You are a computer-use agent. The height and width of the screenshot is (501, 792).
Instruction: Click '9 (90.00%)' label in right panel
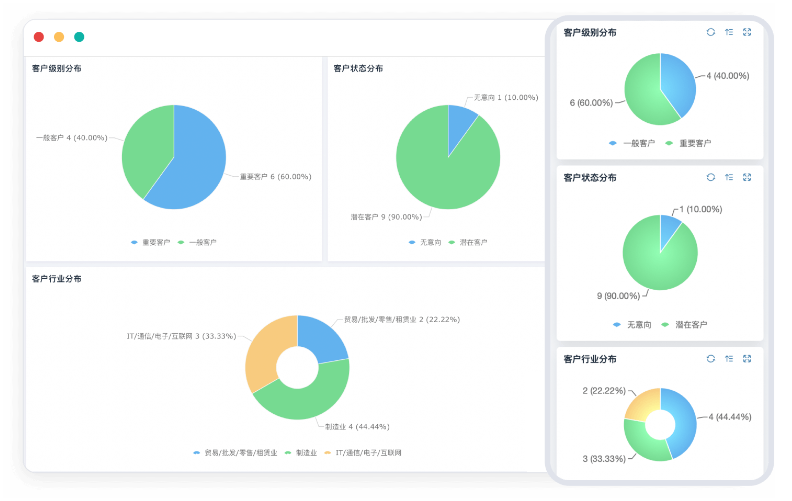coord(618,296)
